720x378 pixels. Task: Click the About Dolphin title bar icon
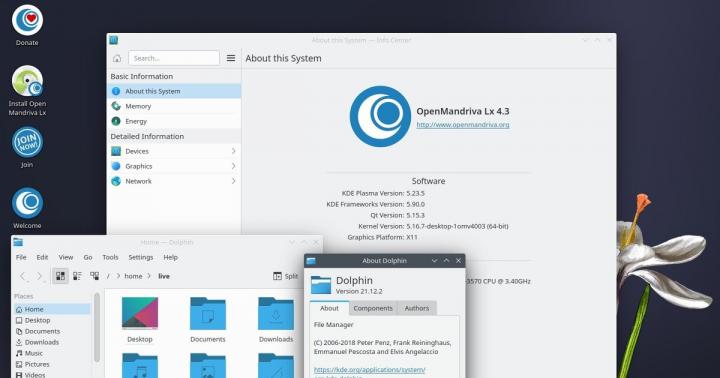(x=311, y=260)
